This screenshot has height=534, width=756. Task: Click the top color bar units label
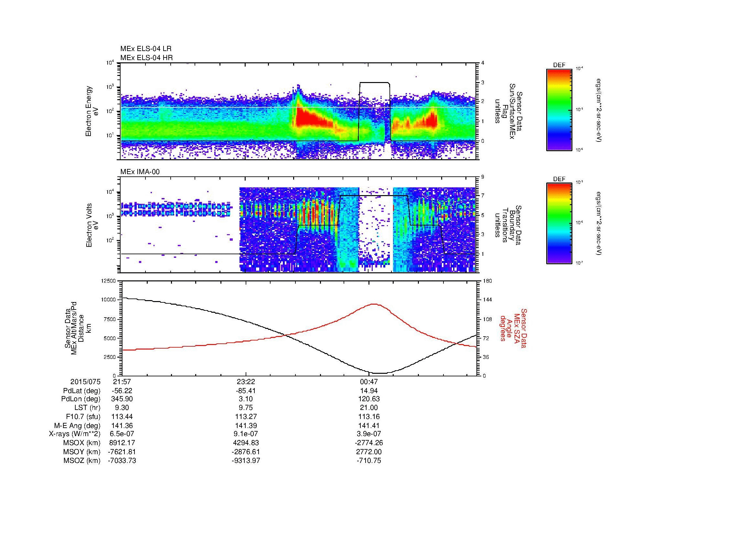pyautogui.click(x=598, y=110)
